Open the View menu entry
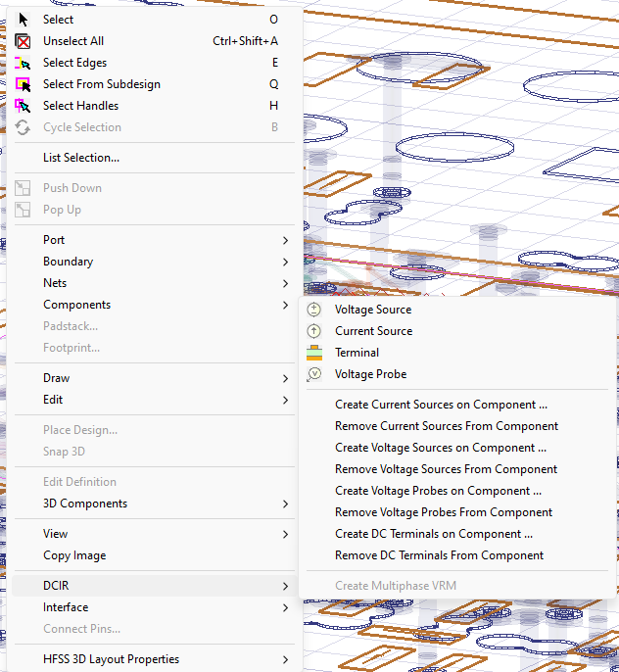Screen dimensions: 619x672 pyautogui.click(x=154, y=534)
